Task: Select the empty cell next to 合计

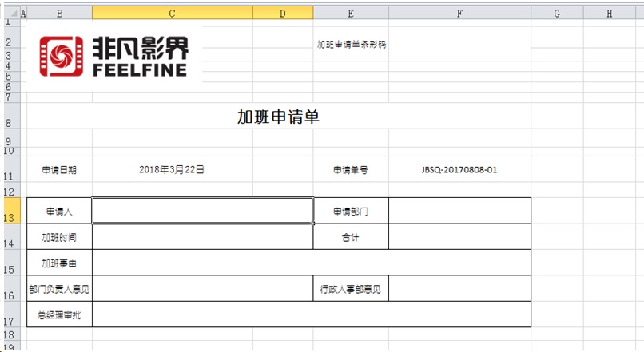Action: click(459, 237)
